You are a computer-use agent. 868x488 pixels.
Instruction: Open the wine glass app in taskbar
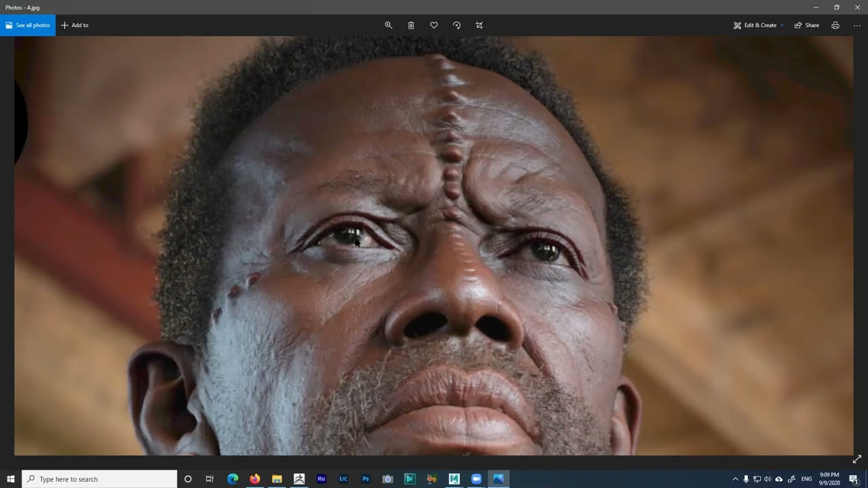pos(432,479)
